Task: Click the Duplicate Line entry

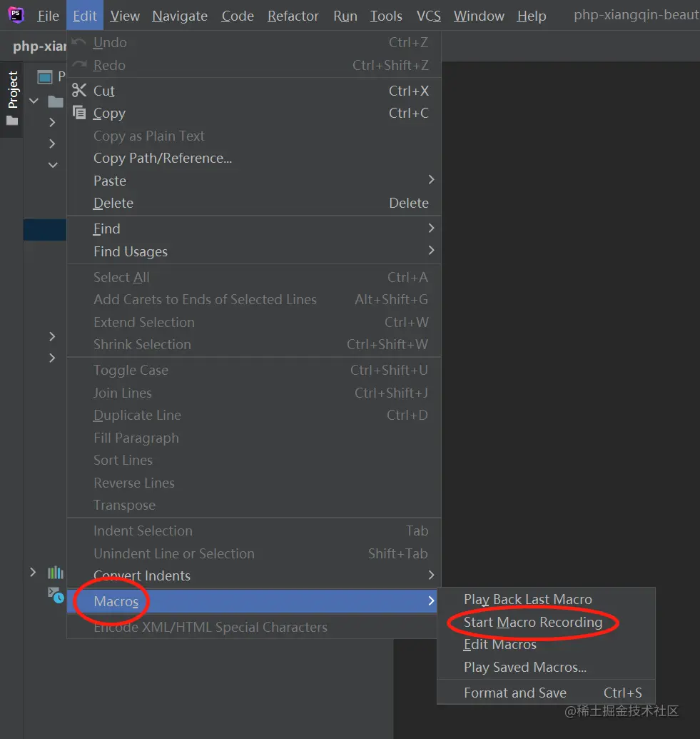Action: tap(254, 416)
